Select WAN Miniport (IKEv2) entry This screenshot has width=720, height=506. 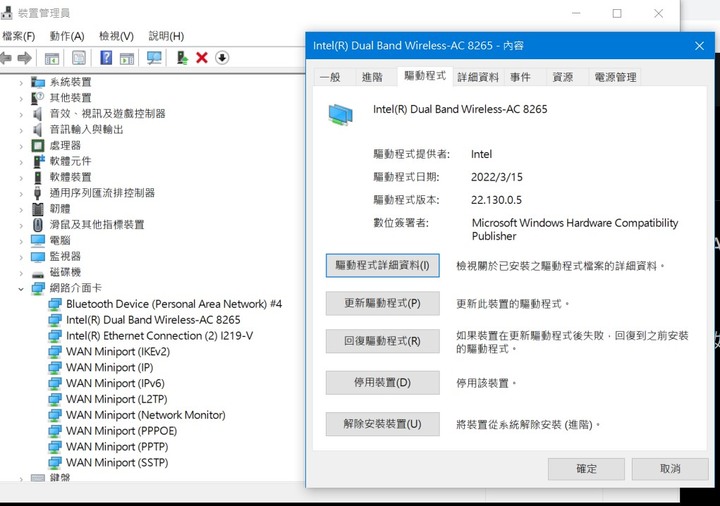click(118, 352)
